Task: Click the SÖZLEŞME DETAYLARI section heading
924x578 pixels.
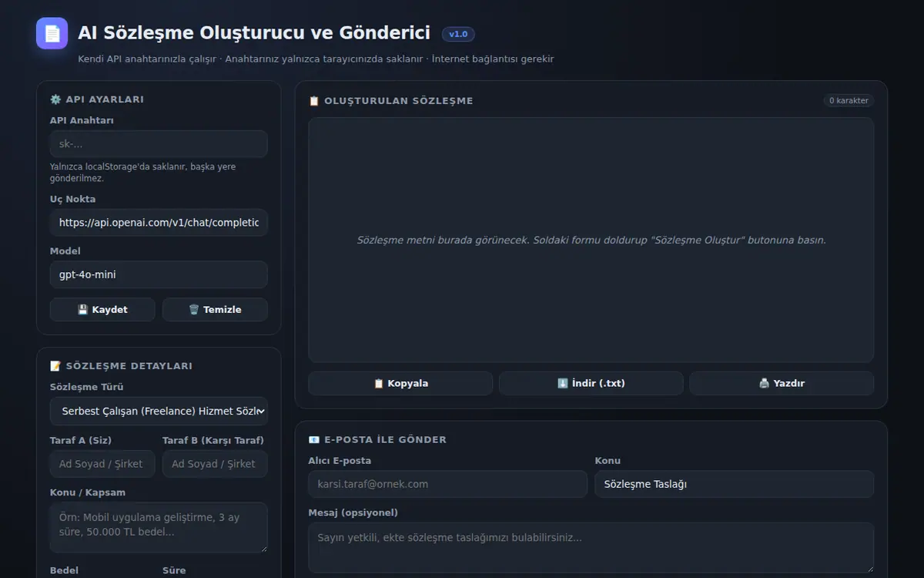Action: (x=121, y=366)
